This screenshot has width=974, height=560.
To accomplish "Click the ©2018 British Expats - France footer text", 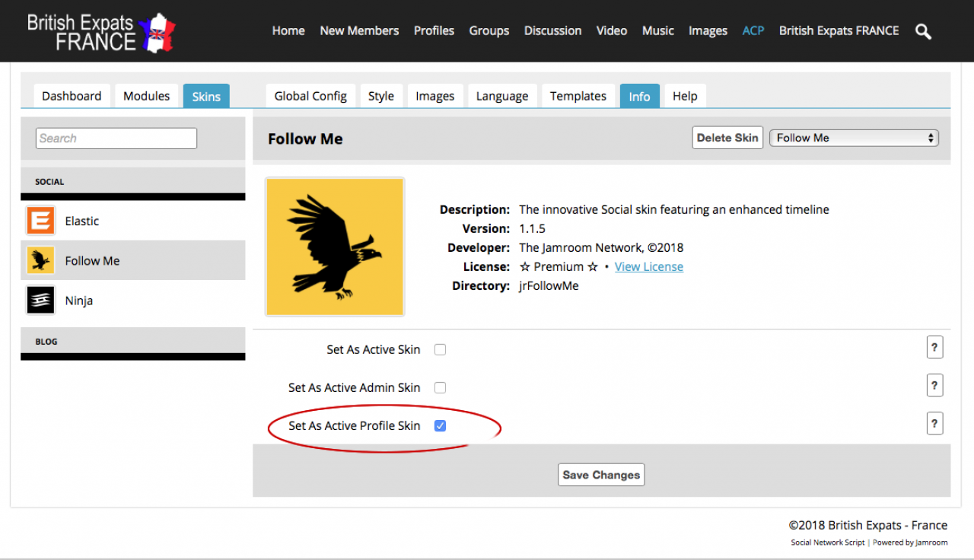I will click(868, 525).
